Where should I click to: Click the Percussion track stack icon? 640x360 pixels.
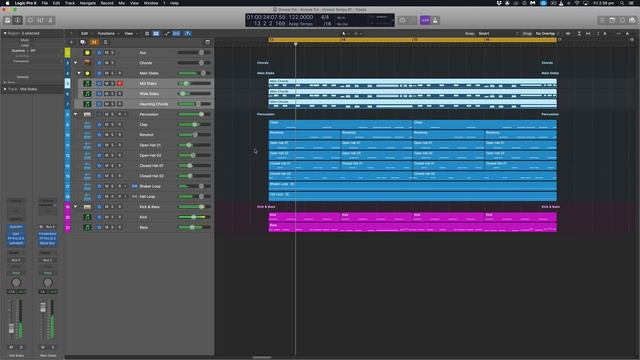87,114
